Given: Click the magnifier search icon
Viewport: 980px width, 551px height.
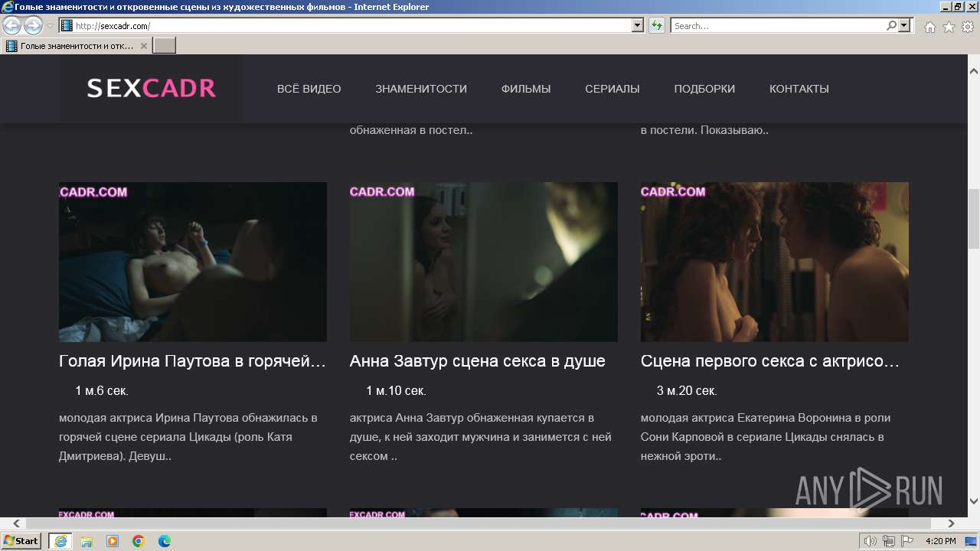Looking at the screenshot, I should click(x=891, y=26).
